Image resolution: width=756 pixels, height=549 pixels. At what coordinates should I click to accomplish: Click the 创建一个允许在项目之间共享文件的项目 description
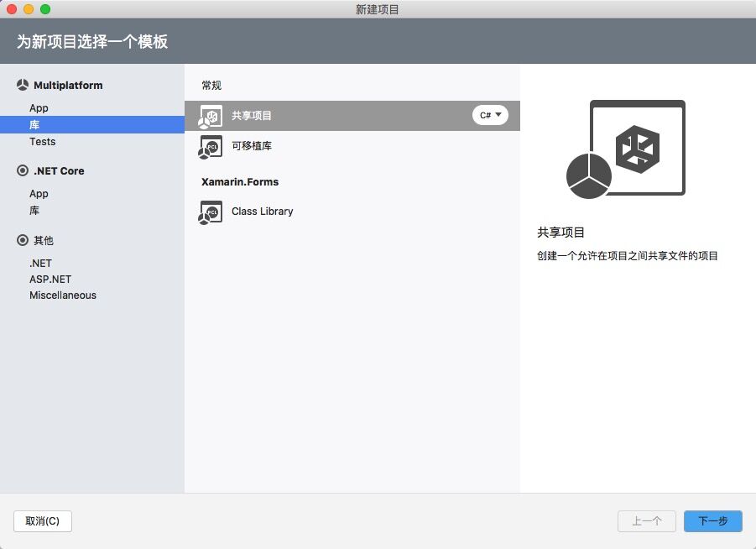coord(628,256)
